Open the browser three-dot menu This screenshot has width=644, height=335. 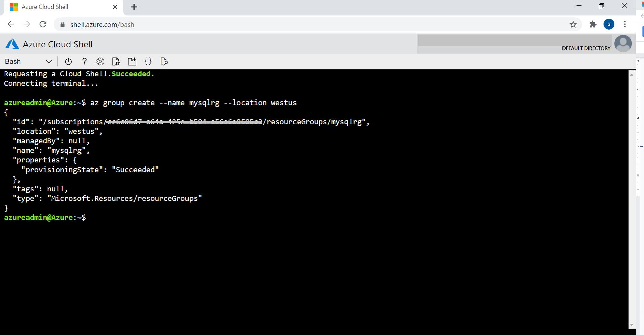pyautogui.click(x=625, y=24)
